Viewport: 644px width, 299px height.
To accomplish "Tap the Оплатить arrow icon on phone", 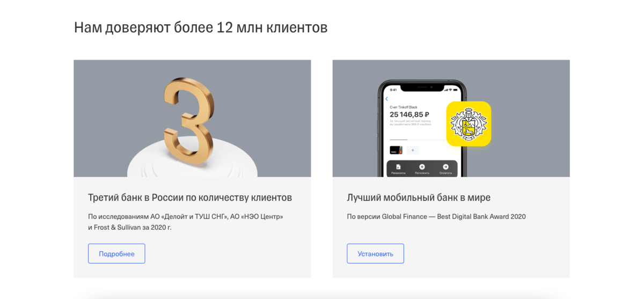I will pyautogui.click(x=445, y=167).
